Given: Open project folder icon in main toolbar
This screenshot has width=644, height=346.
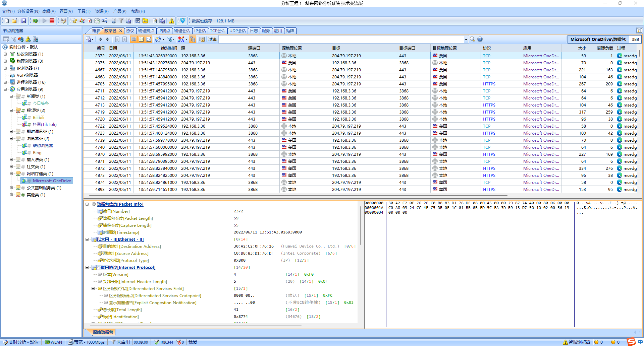Looking at the screenshot, I should click(x=14, y=21).
